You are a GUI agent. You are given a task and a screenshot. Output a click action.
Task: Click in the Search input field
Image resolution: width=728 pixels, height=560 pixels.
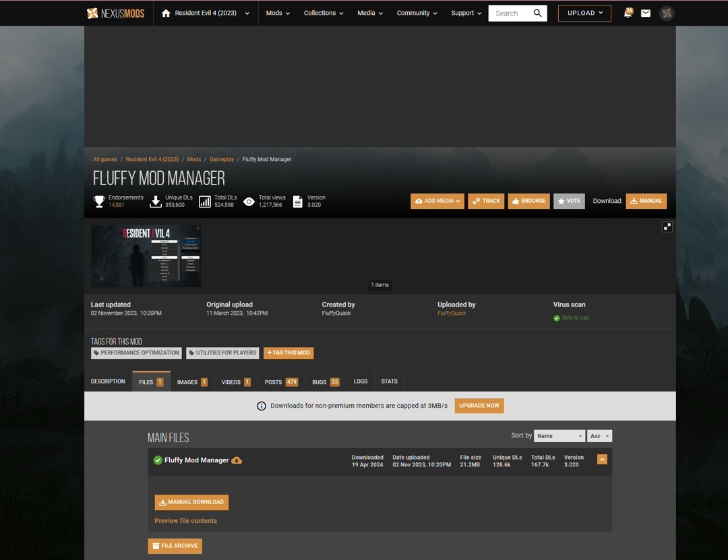point(510,13)
